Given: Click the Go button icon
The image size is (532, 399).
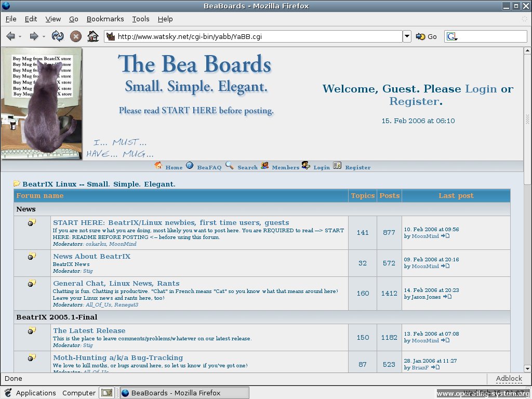Looking at the screenshot, I should 421,36.
